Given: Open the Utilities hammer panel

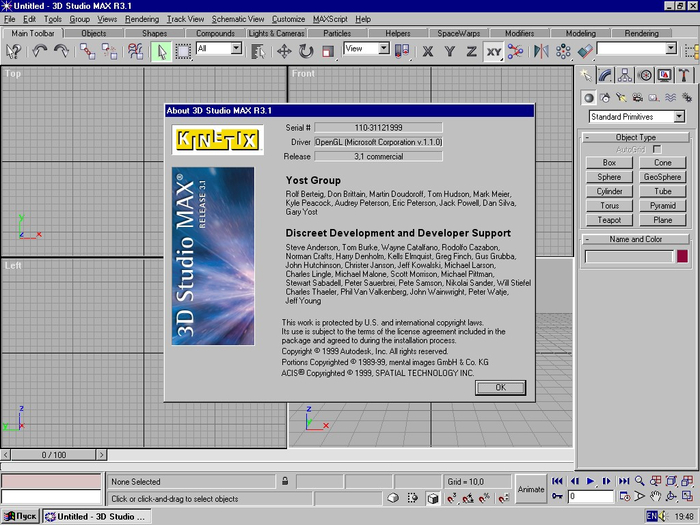Looking at the screenshot, I should tap(684, 75).
